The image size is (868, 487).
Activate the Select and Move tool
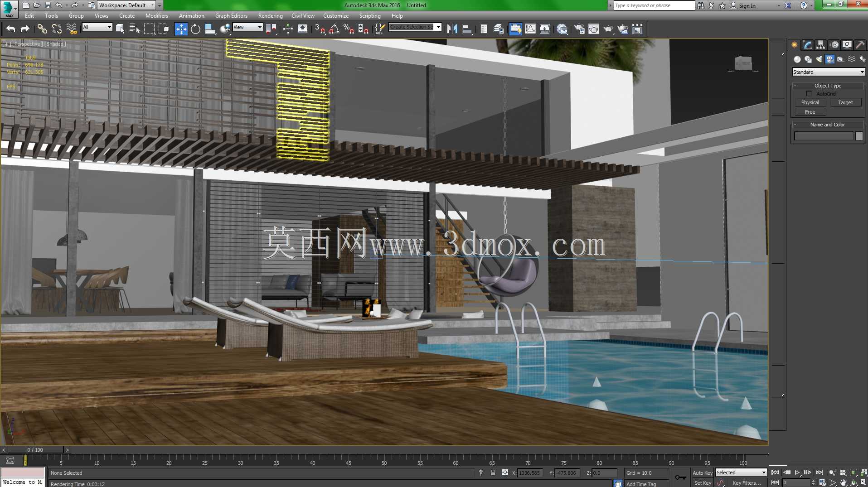181,29
